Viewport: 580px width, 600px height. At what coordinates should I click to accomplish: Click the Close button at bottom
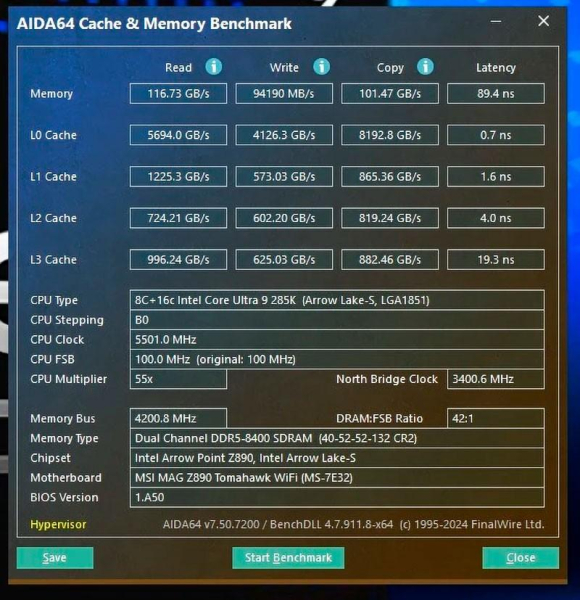pyautogui.click(x=520, y=558)
